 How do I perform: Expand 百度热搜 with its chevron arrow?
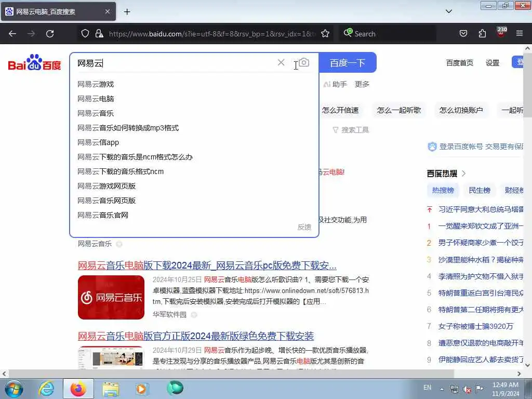[463, 174]
